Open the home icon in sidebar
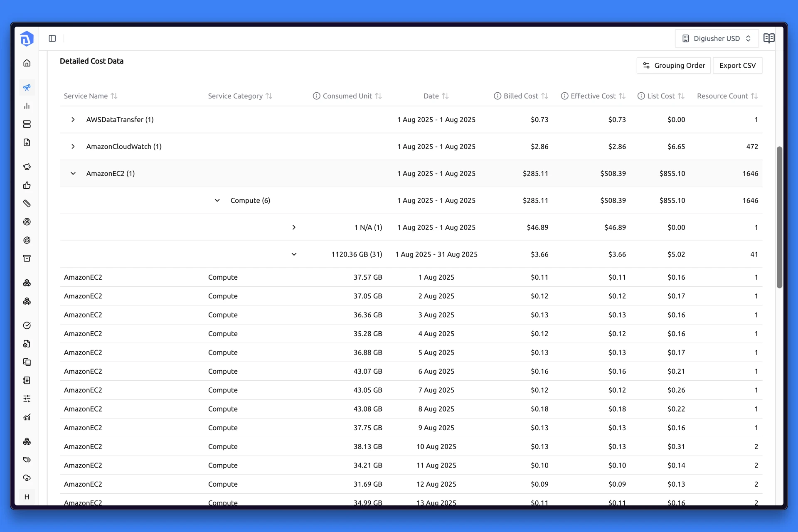The height and width of the screenshot is (532, 798). click(x=27, y=63)
